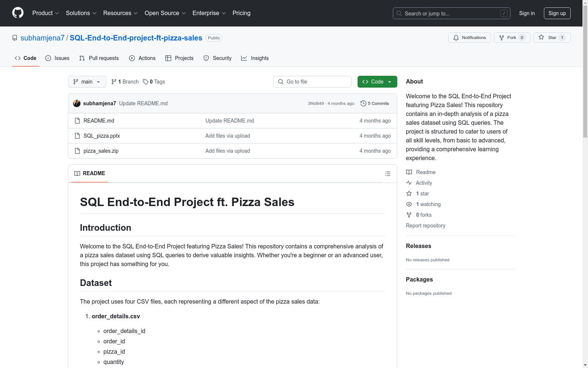588x368 pixels.
Task: Expand the green Code dropdown button
Action: pyautogui.click(x=377, y=82)
